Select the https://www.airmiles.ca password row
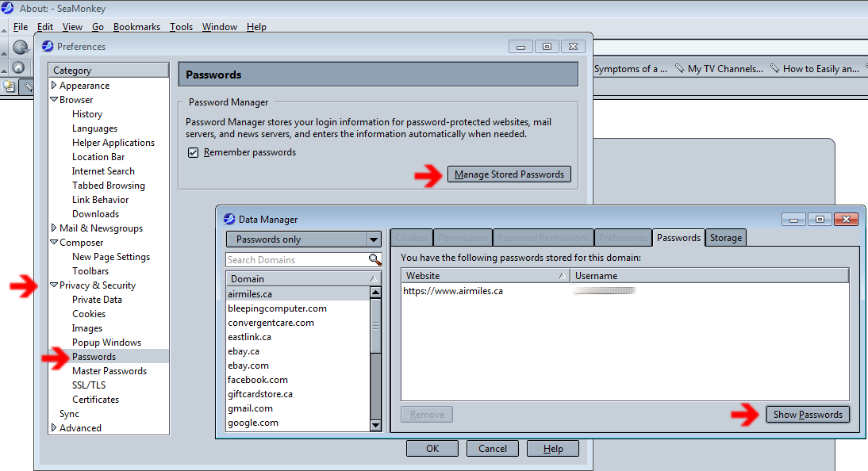Screen dimensions: 868x471 625,290
